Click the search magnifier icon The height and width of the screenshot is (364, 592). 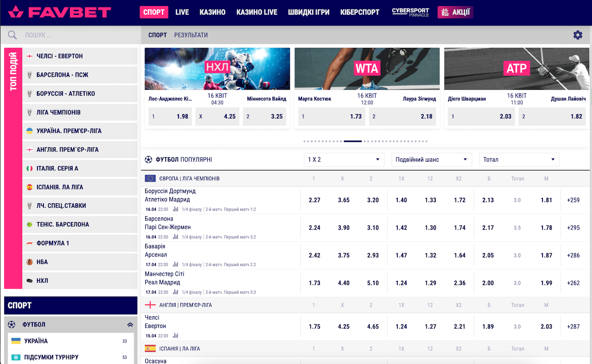(12, 35)
